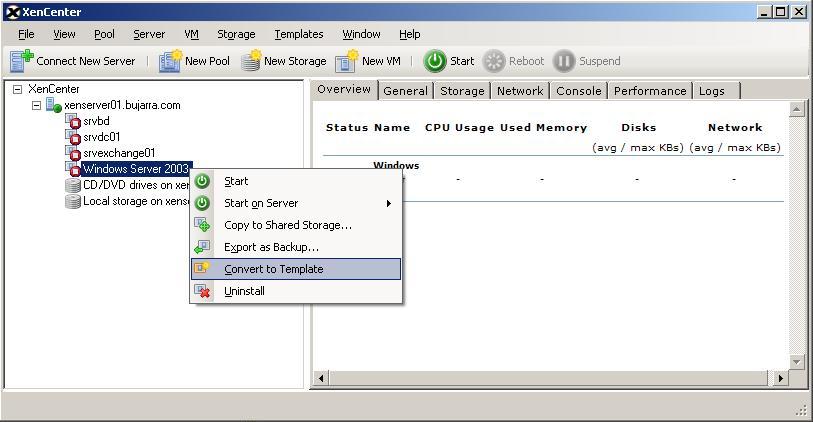
Task: Click the srvdc01 VM stopped icon
Action: 73,137
